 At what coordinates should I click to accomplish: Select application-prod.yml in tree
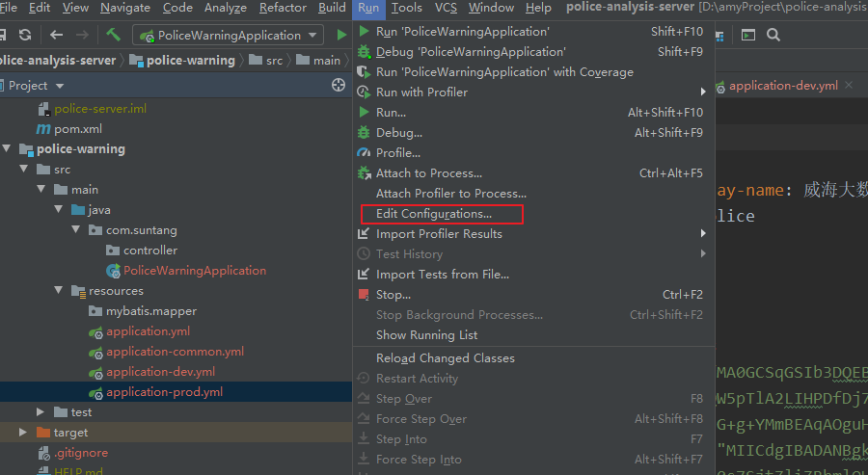pos(164,392)
